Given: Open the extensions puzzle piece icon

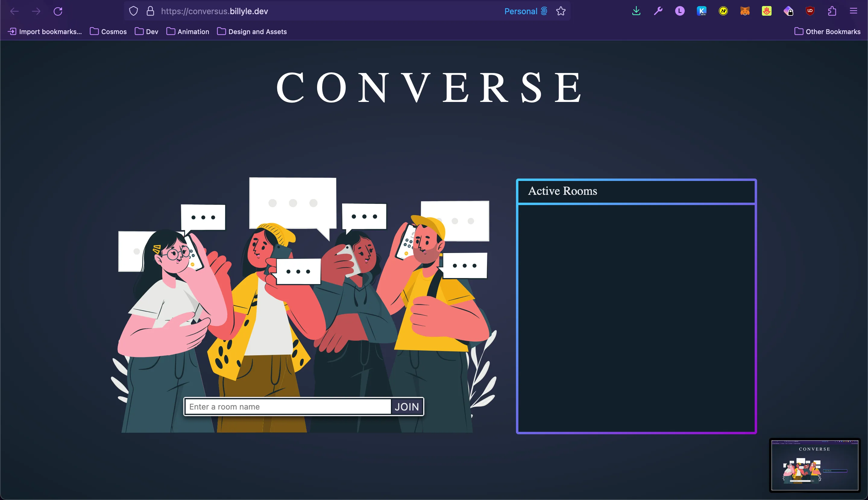Looking at the screenshot, I should [x=832, y=11].
